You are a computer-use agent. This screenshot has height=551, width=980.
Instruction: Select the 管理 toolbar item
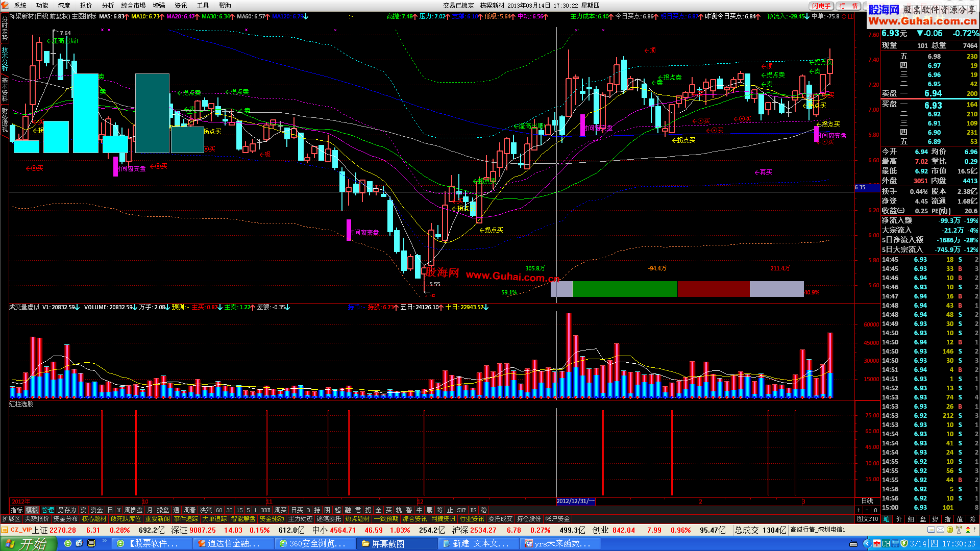point(47,510)
